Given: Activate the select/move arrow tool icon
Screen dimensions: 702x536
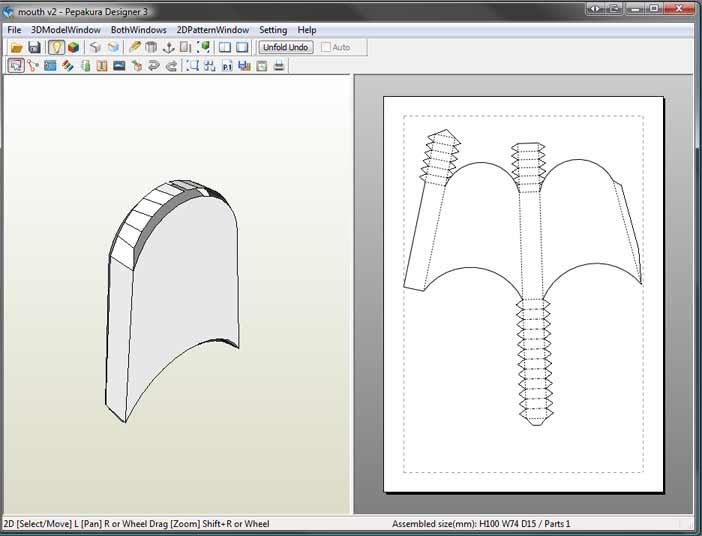Looking at the screenshot, I should [x=16, y=66].
